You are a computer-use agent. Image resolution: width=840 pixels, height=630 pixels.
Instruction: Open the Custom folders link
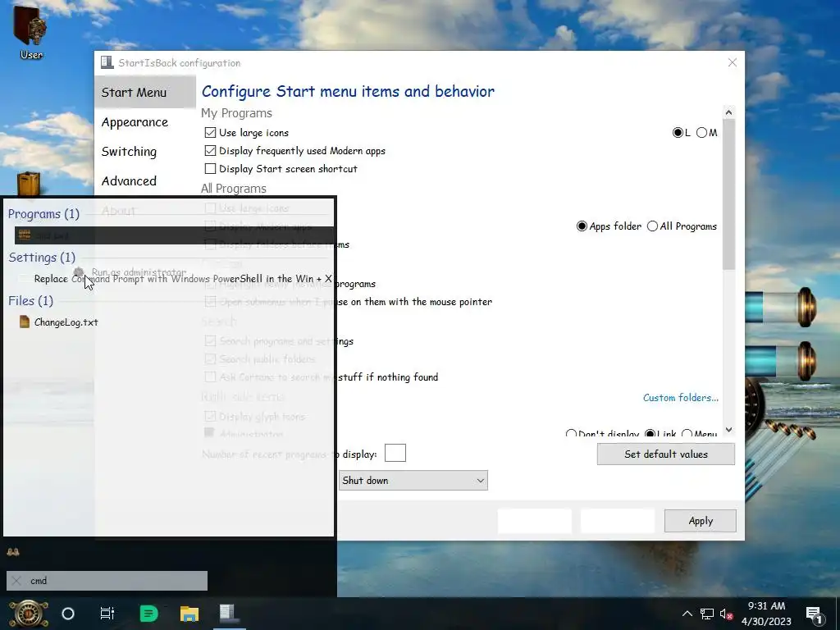point(680,398)
